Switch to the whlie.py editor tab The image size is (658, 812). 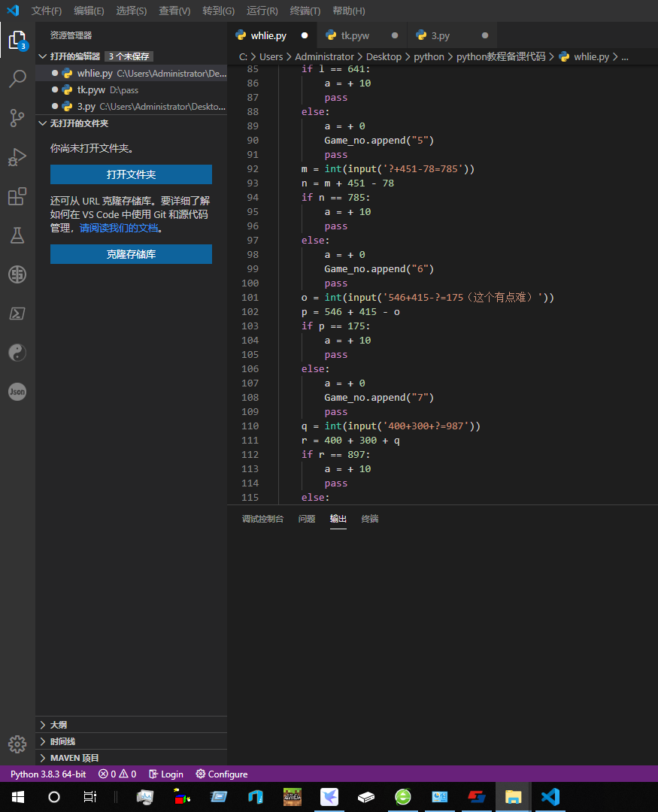[271, 35]
